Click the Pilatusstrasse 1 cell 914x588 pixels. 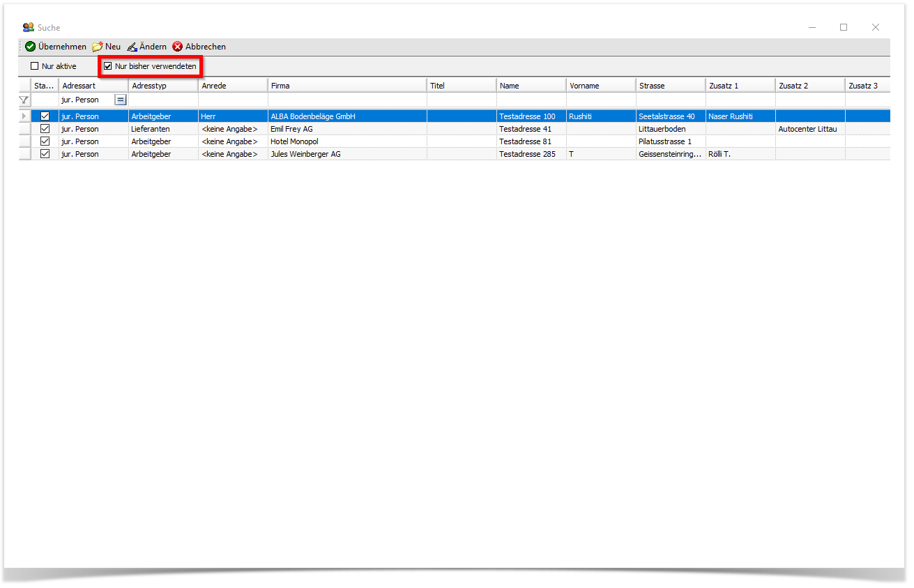coord(671,141)
